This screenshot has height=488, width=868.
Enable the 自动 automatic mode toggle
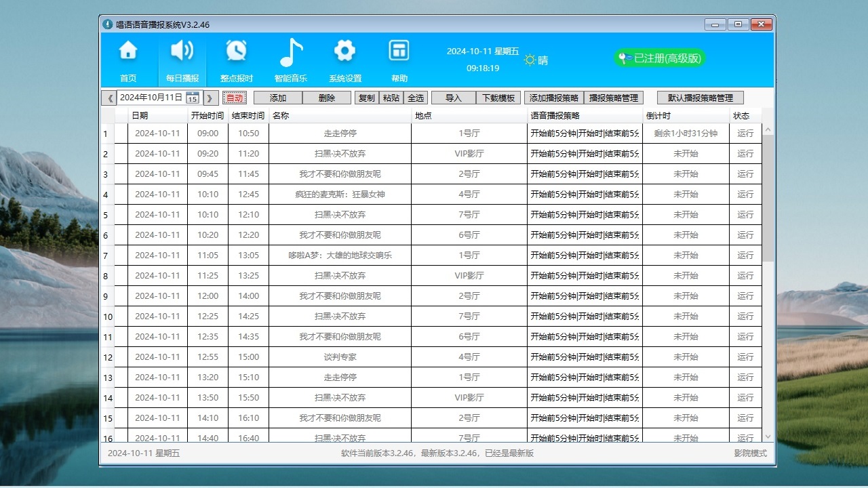tap(234, 98)
